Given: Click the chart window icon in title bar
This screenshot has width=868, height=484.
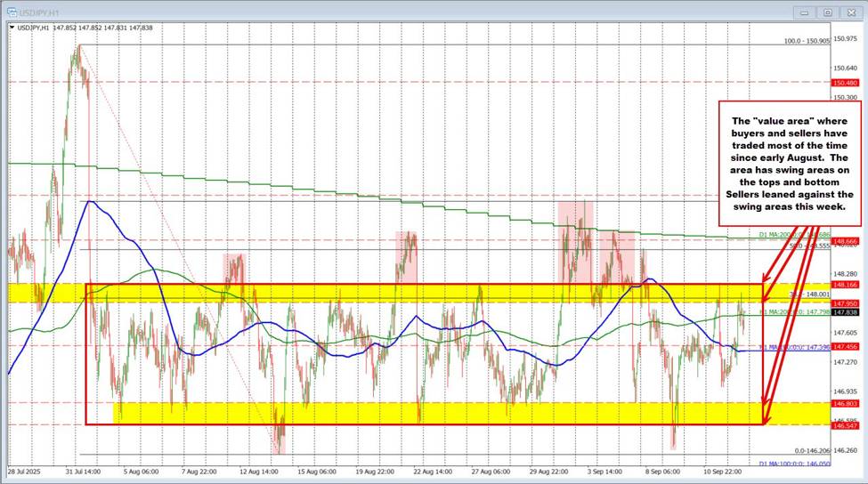Looking at the screenshot, I should point(11,12).
